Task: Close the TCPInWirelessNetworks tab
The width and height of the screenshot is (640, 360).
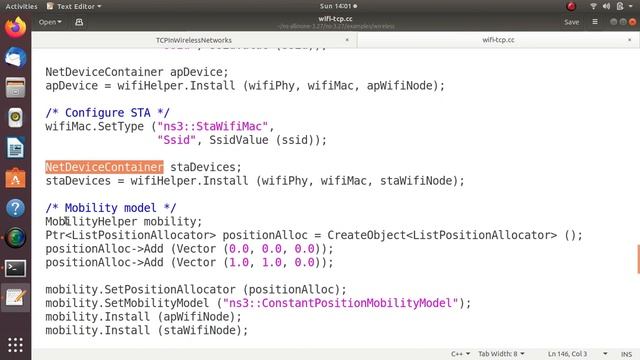Action: pyautogui.click(x=347, y=40)
